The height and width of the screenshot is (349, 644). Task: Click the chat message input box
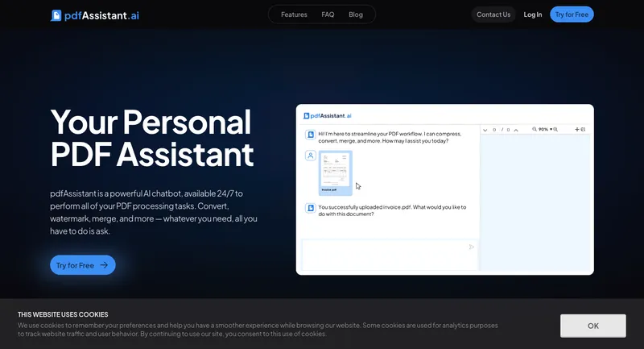point(390,255)
